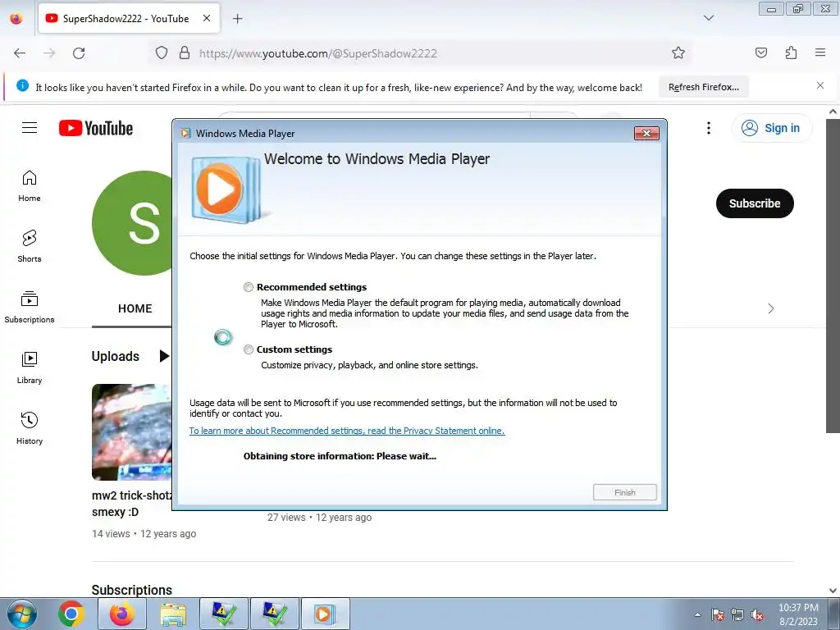This screenshot has height=630, width=840.
Task: Click the Refresh Firefox button
Action: point(703,87)
